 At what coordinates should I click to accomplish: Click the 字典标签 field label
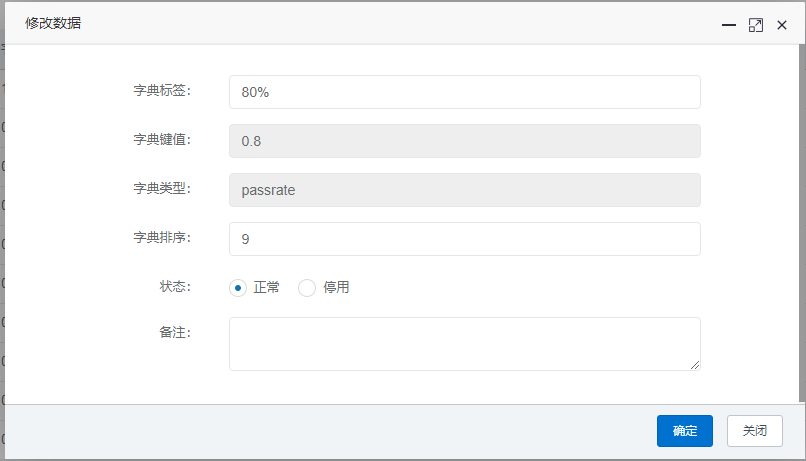click(x=162, y=90)
